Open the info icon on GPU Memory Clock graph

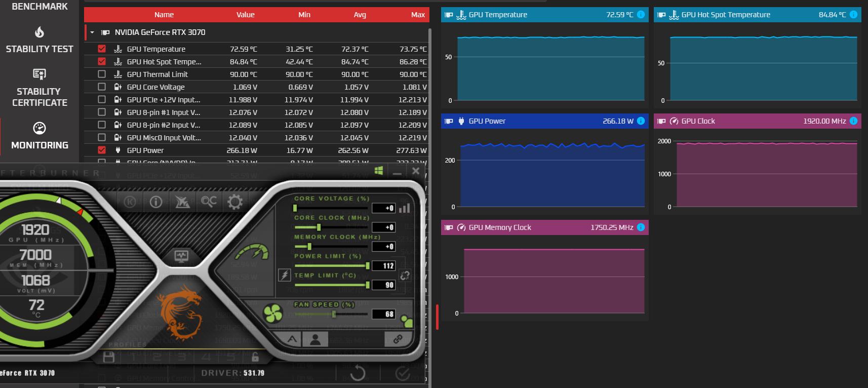(641, 227)
